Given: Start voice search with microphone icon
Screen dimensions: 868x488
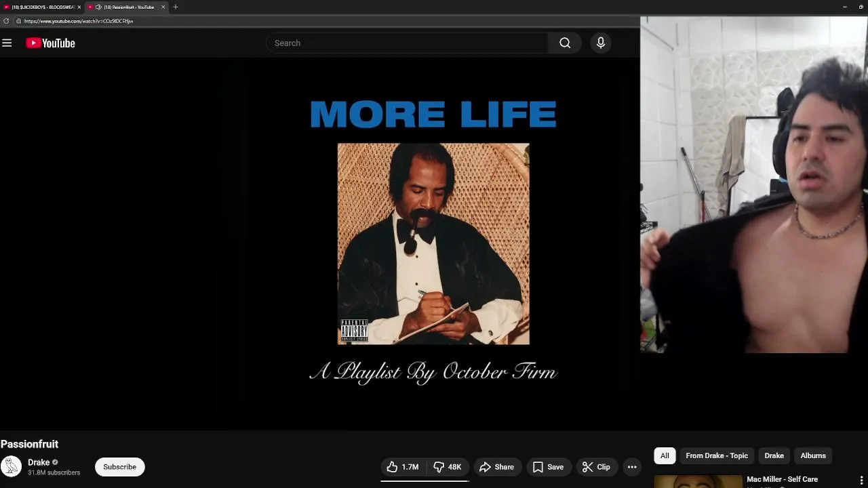Looking at the screenshot, I should coord(600,43).
